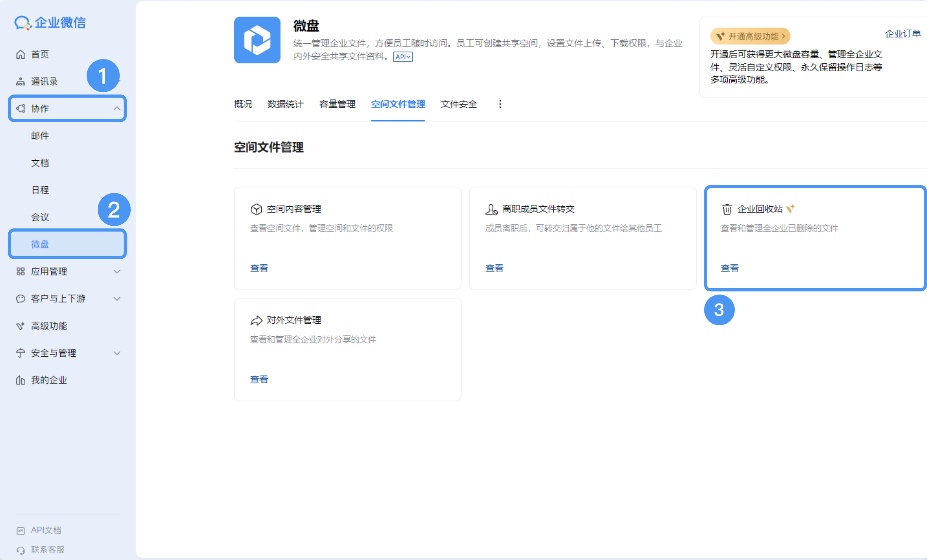
Task: Switch to the 数据统计 tab
Action: click(x=286, y=104)
